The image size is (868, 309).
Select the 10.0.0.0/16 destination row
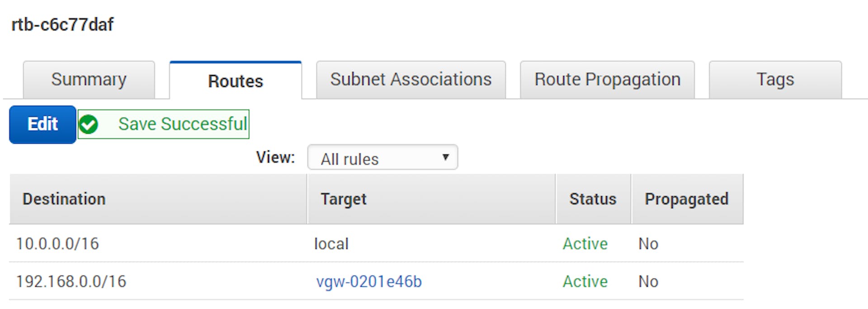pyautogui.click(x=57, y=244)
